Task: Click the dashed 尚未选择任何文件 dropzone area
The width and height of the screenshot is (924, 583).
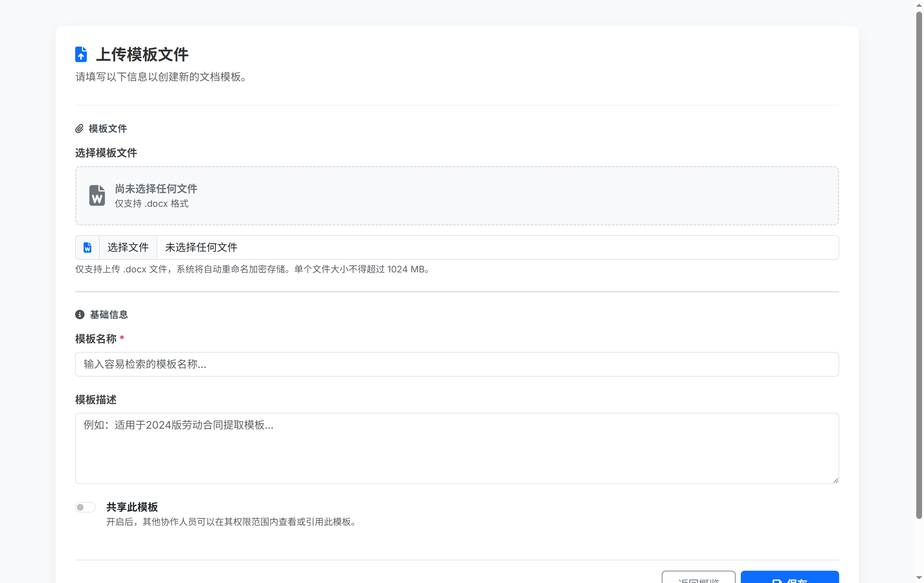Action: [456, 196]
